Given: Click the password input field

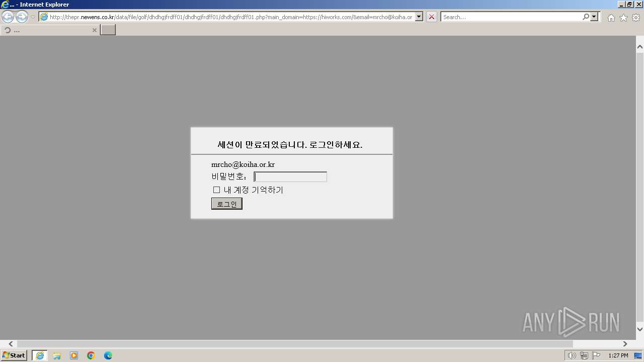Looking at the screenshot, I should (x=290, y=177).
